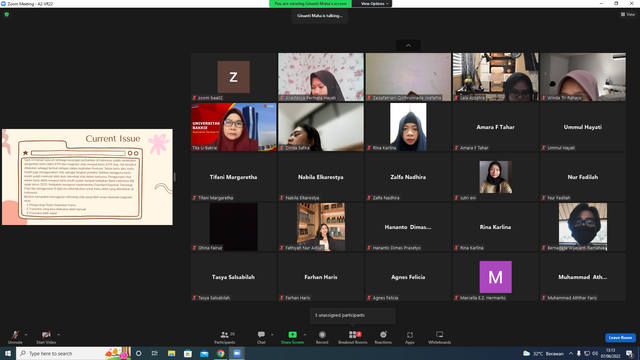
Task: Click the Zoom taskbar icon
Action: pyautogui.click(x=237, y=353)
